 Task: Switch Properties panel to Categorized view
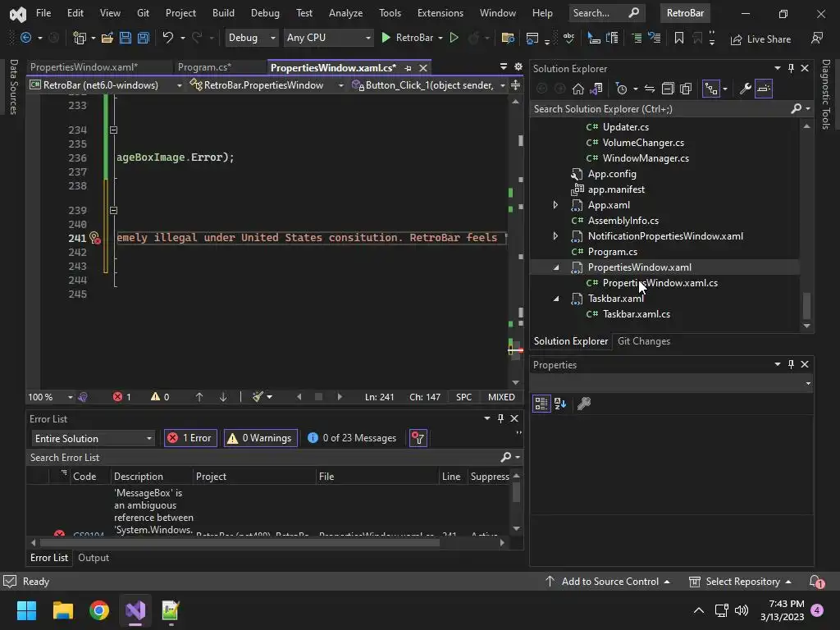pos(541,404)
